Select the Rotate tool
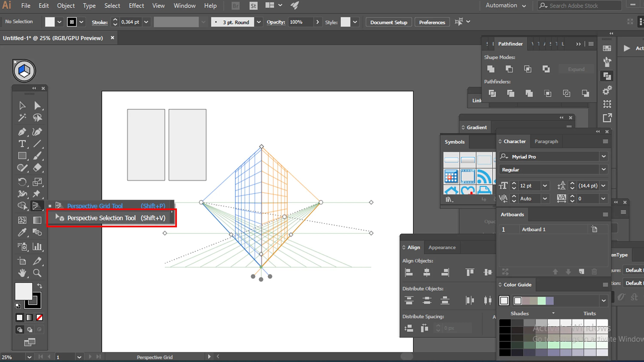 [x=22, y=182]
